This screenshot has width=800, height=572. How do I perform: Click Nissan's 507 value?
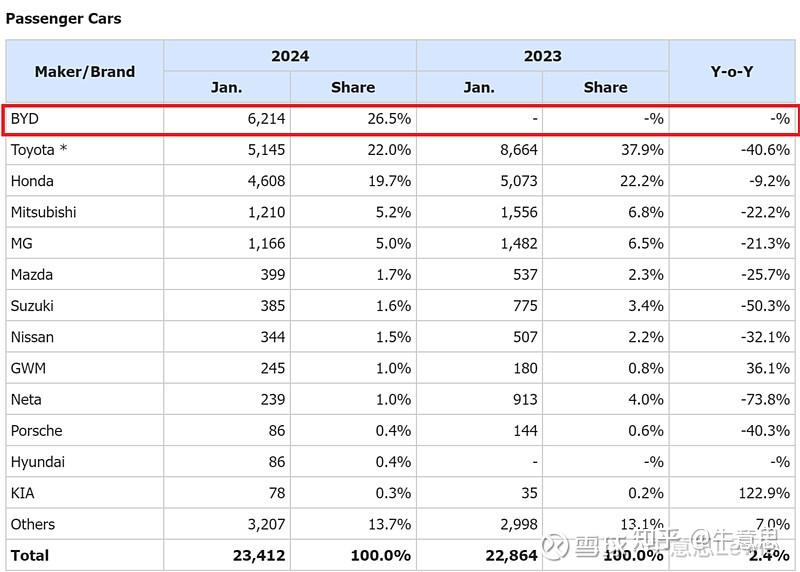pyautogui.click(x=480, y=337)
